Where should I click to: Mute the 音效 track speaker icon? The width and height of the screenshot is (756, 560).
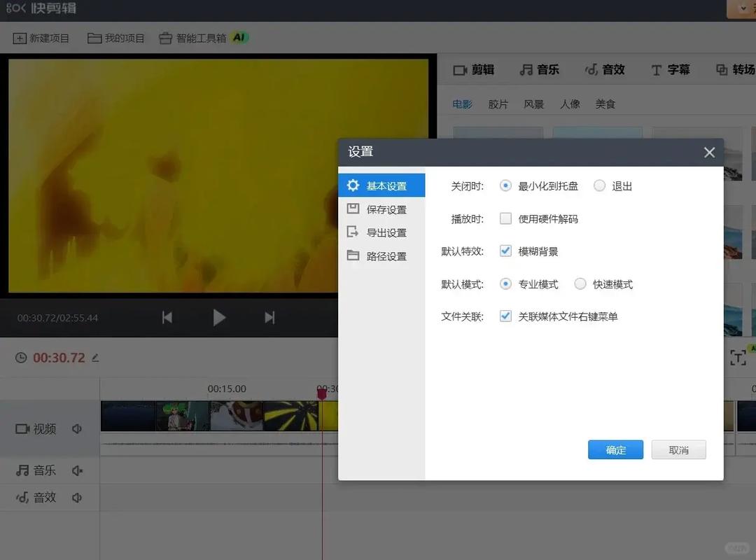pyautogui.click(x=77, y=497)
